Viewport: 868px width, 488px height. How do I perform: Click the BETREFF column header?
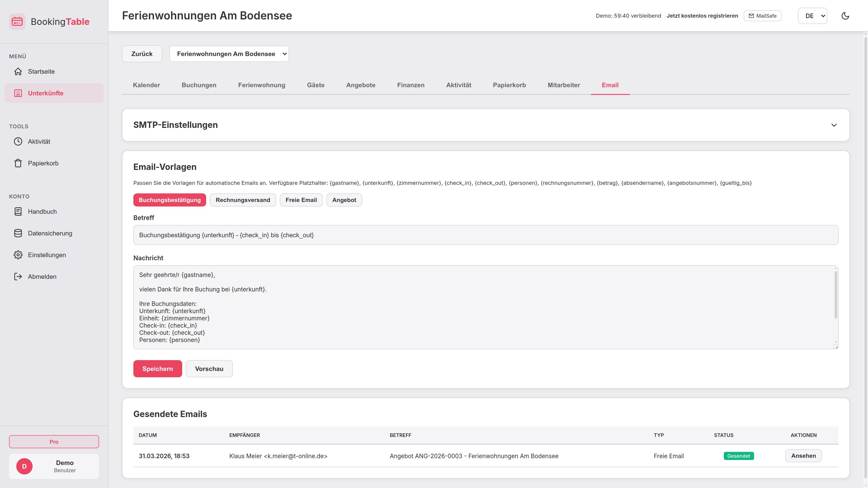[x=400, y=435]
